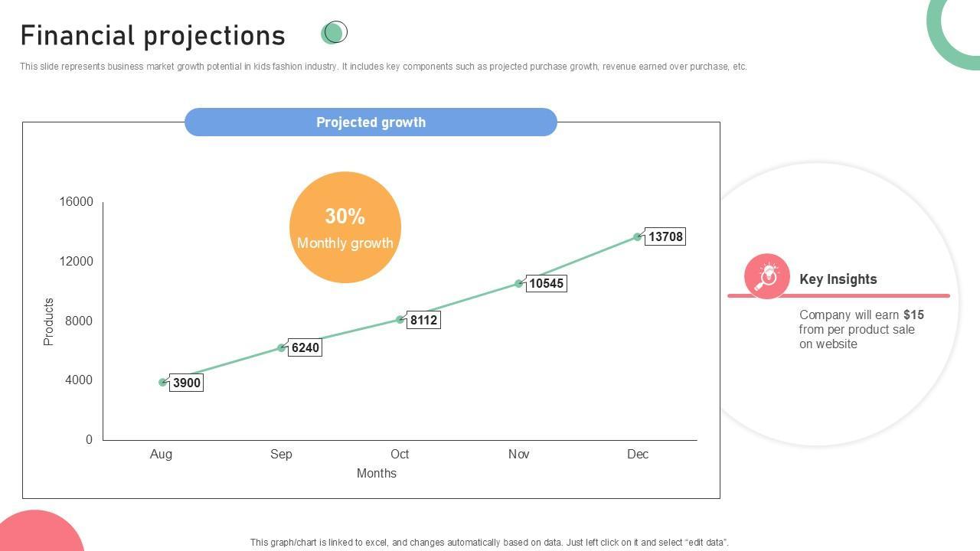Click the 8112 data label
980x551 pixels.
423,320
